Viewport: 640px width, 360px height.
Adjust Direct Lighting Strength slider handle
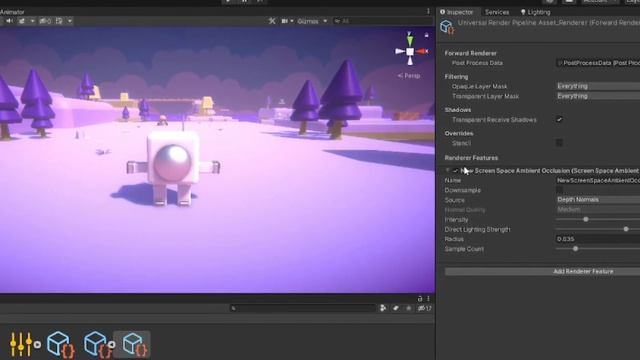pyautogui.click(x=626, y=229)
